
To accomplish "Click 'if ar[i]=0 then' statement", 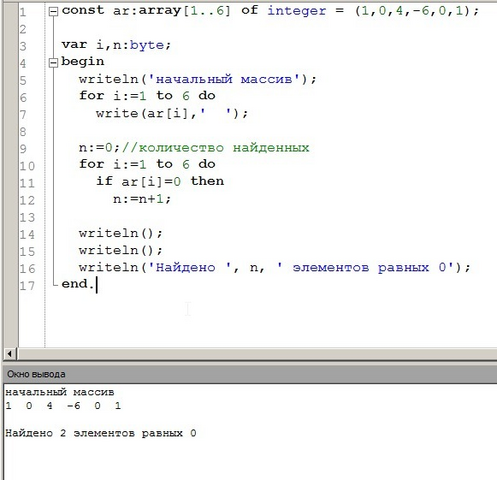I will pyautogui.click(x=160, y=182).
